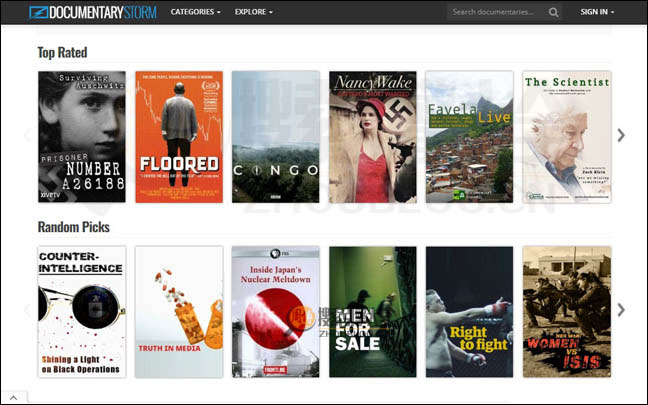
Task: Open the Right to Fight poster
Action: (x=469, y=312)
